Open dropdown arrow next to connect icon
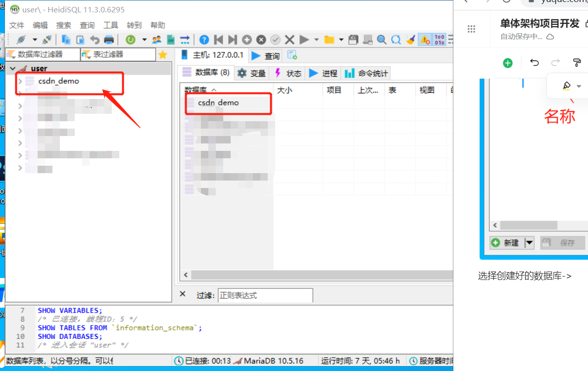 pyautogui.click(x=35, y=40)
